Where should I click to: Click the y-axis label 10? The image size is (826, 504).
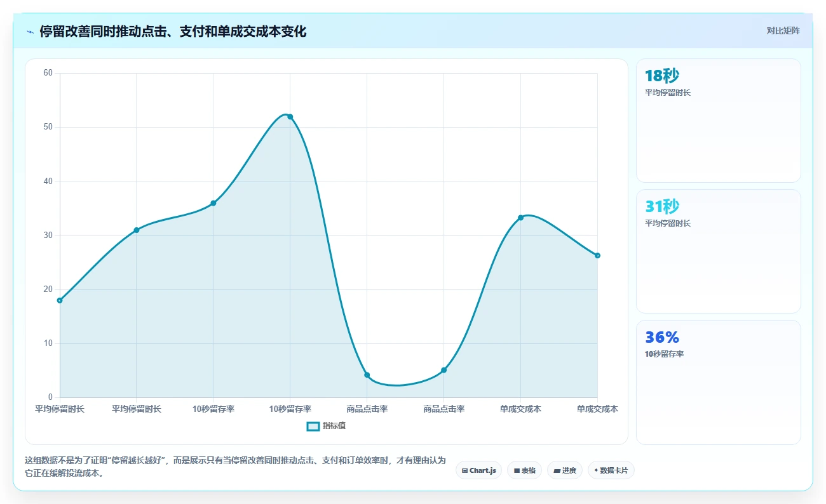pyautogui.click(x=48, y=343)
